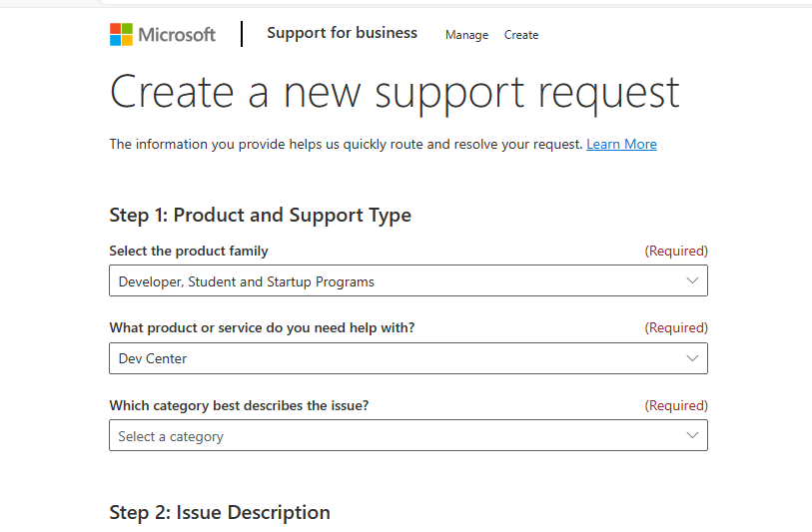This screenshot has width=812, height=532.
Task: Click 'Which category best describes the issue?' label
Action: (239, 405)
